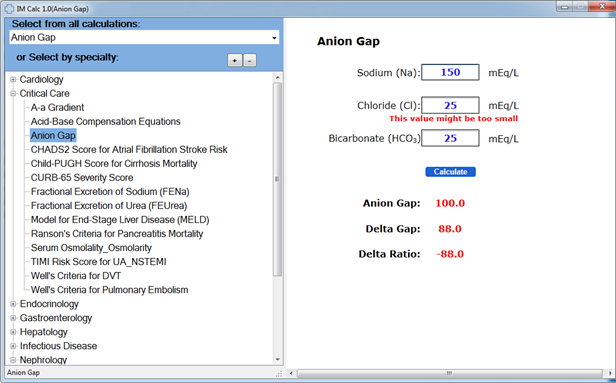616x383 pixels.
Task: Expand the Gastroenterology specialty node
Action: 13,318
